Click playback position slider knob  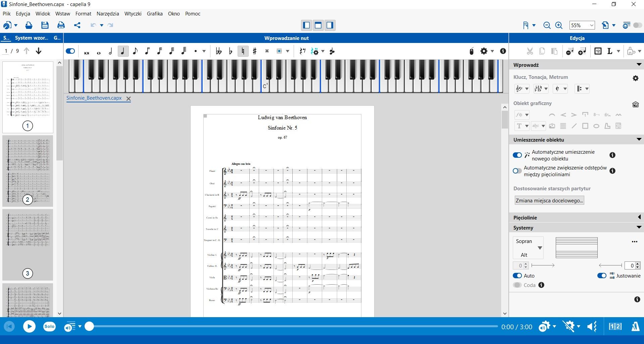[89, 326]
